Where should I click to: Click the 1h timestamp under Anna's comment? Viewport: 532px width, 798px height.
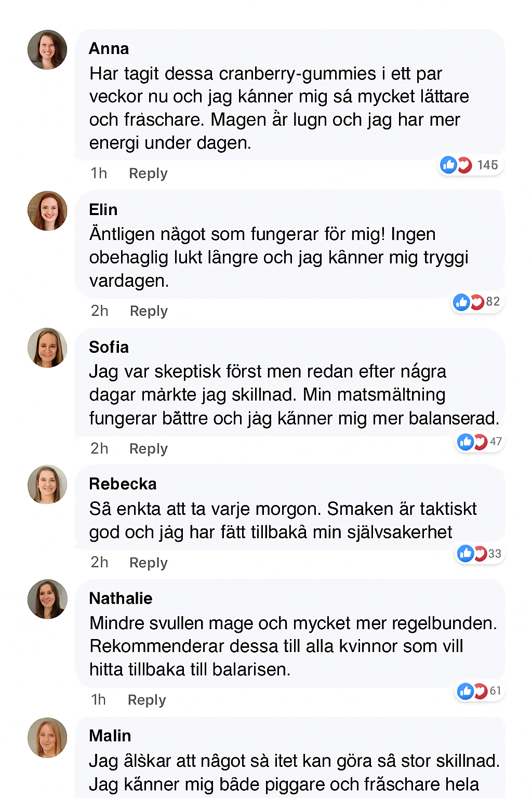[x=99, y=174]
